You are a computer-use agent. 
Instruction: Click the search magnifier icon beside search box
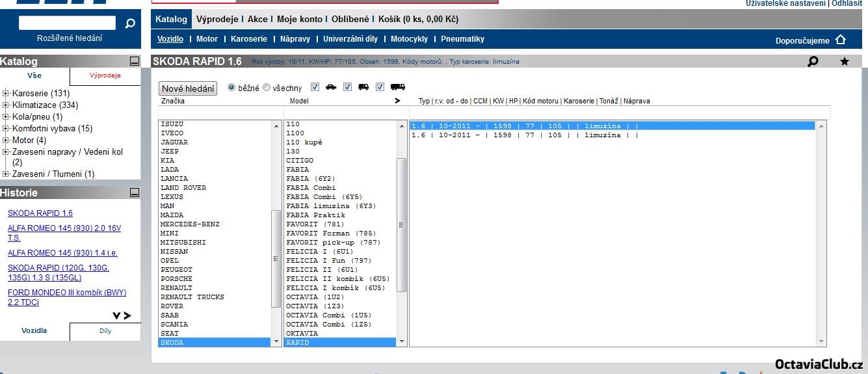click(130, 23)
